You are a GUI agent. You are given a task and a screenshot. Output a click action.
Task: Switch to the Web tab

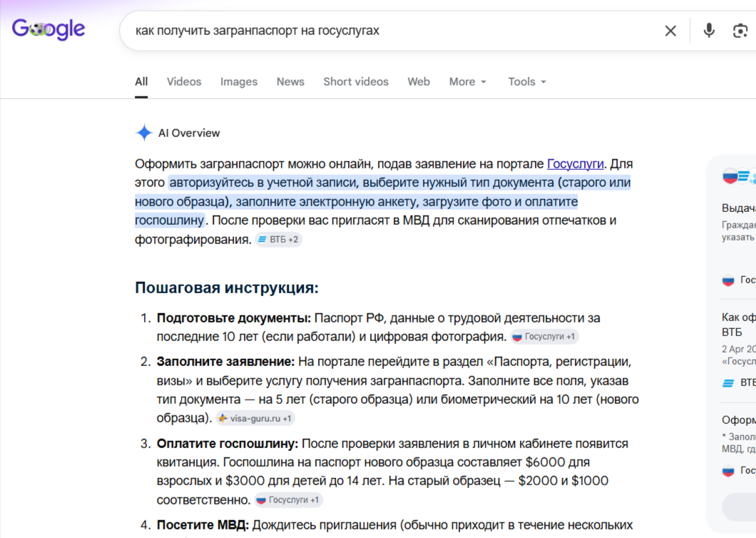click(x=419, y=81)
